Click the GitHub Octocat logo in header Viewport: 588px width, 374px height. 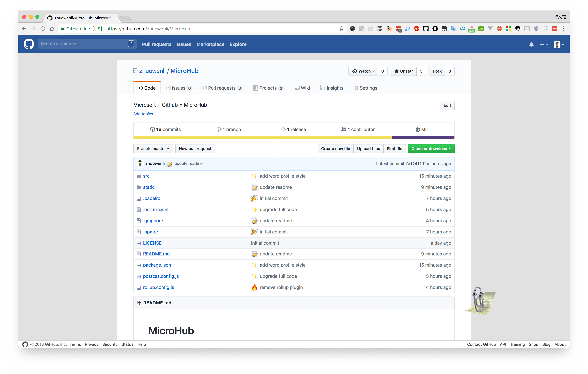coord(29,44)
